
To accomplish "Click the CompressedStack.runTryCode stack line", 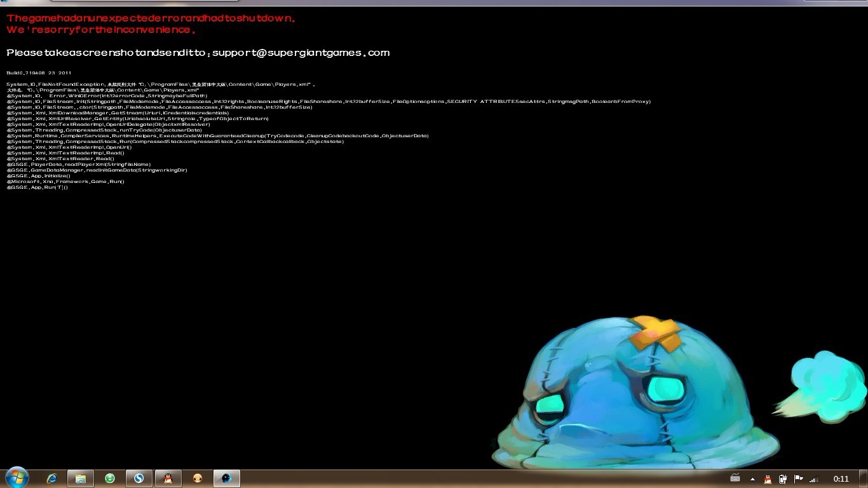I will 104,130.
